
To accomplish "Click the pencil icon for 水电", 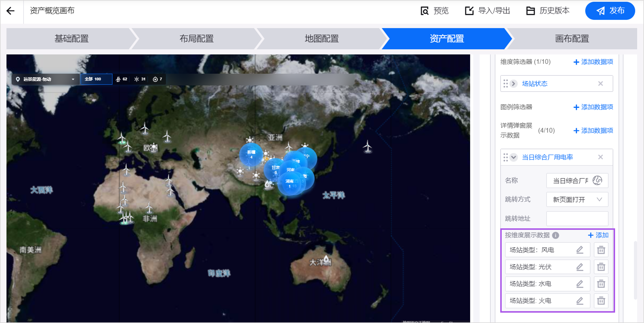I will point(580,284).
